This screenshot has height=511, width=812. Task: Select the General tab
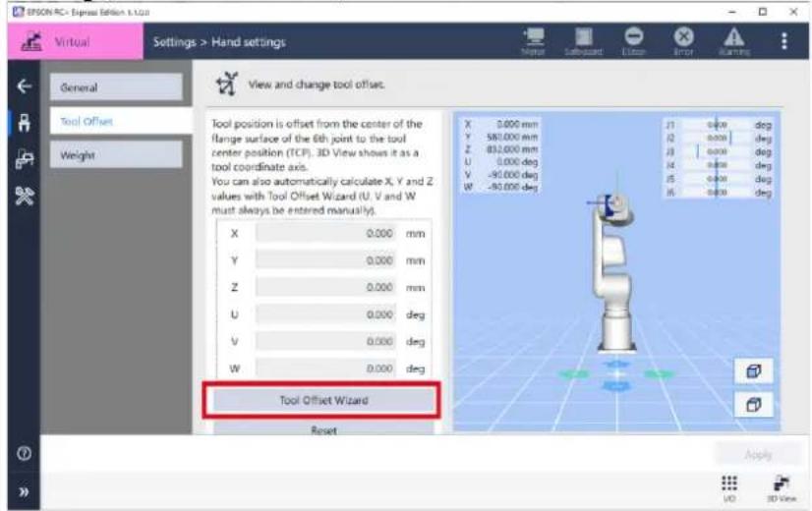116,87
